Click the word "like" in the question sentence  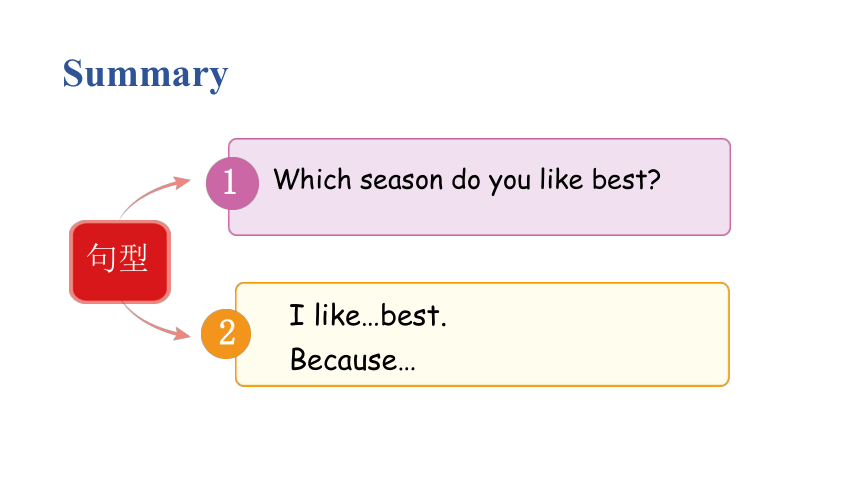[x=561, y=179]
